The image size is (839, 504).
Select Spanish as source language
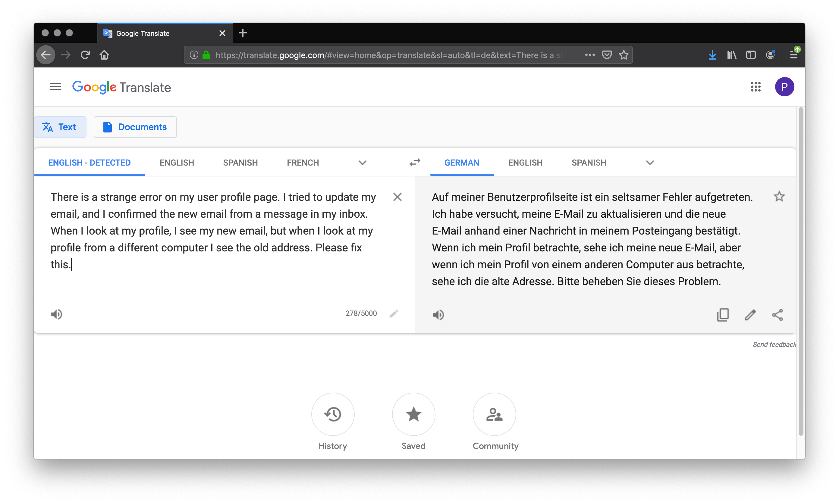coord(240,163)
